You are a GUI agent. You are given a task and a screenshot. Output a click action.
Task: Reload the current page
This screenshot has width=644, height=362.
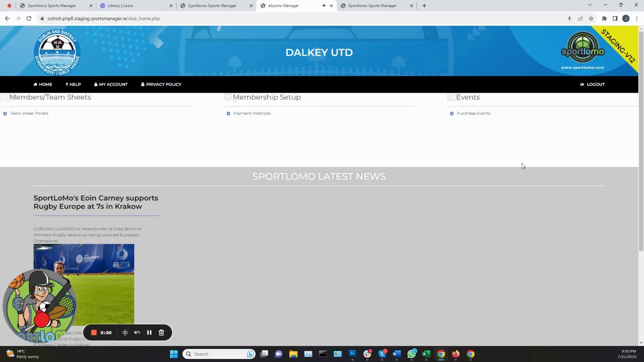point(29,19)
